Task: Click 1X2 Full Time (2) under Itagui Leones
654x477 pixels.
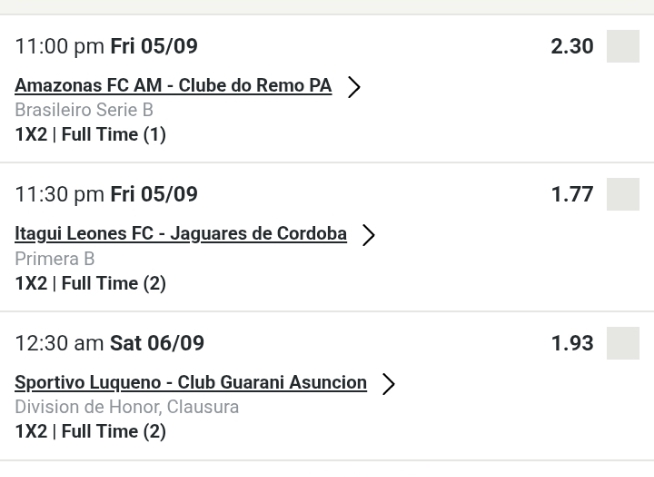Action: click(90, 283)
